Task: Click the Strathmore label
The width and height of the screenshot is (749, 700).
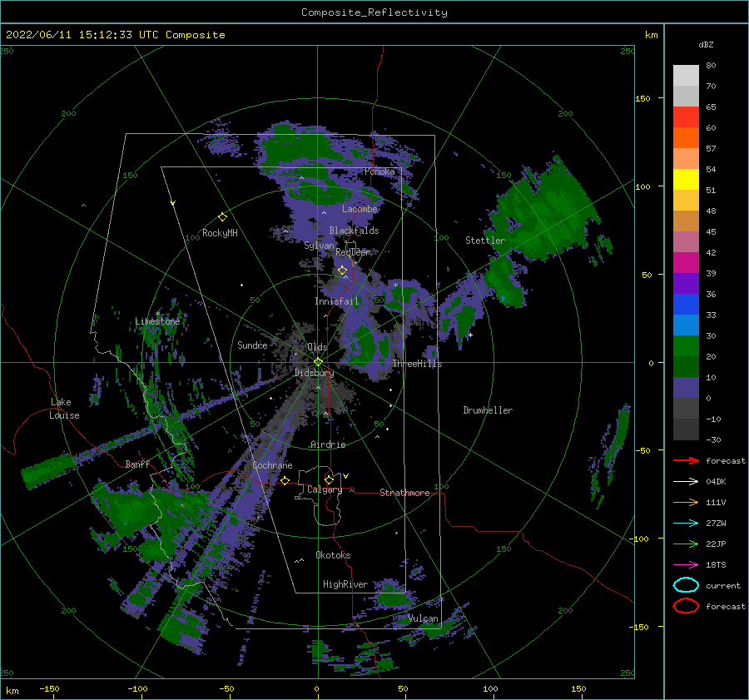Action: pyautogui.click(x=404, y=493)
